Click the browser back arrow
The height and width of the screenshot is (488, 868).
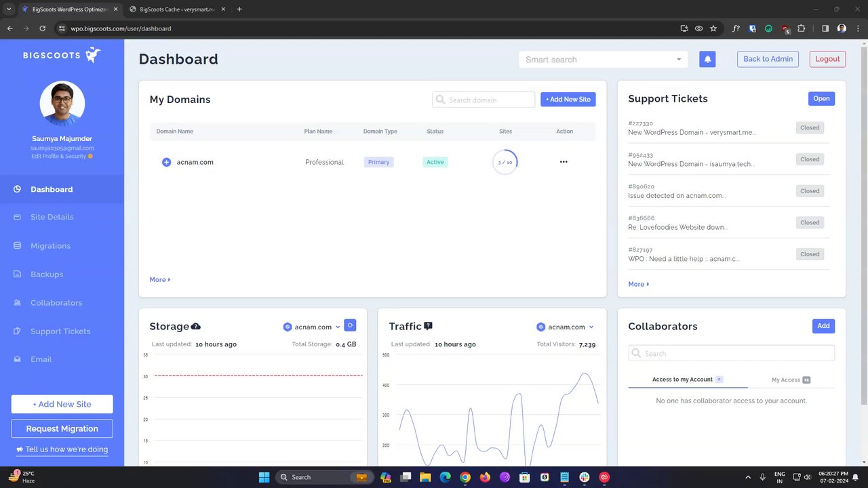point(10,28)
